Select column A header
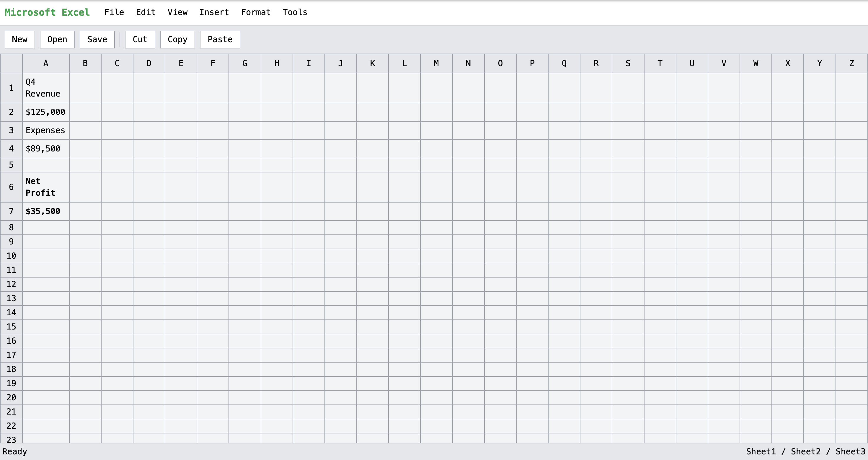The width and height of the screenshot is (868, 460). click(46, 63)
